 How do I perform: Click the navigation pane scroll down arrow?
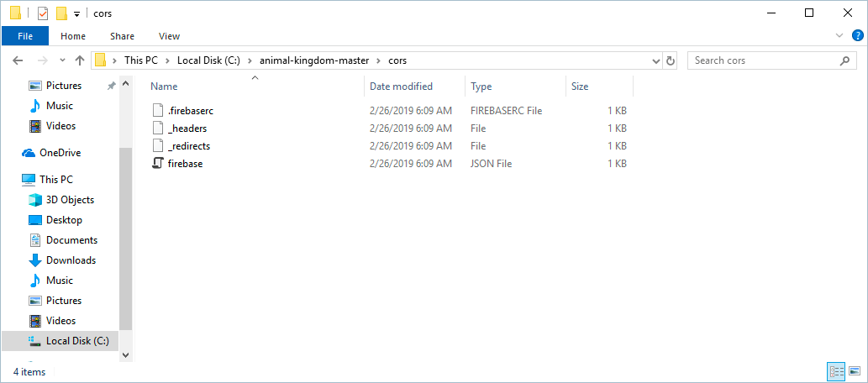pyautogui.click(x=126, y=355)
